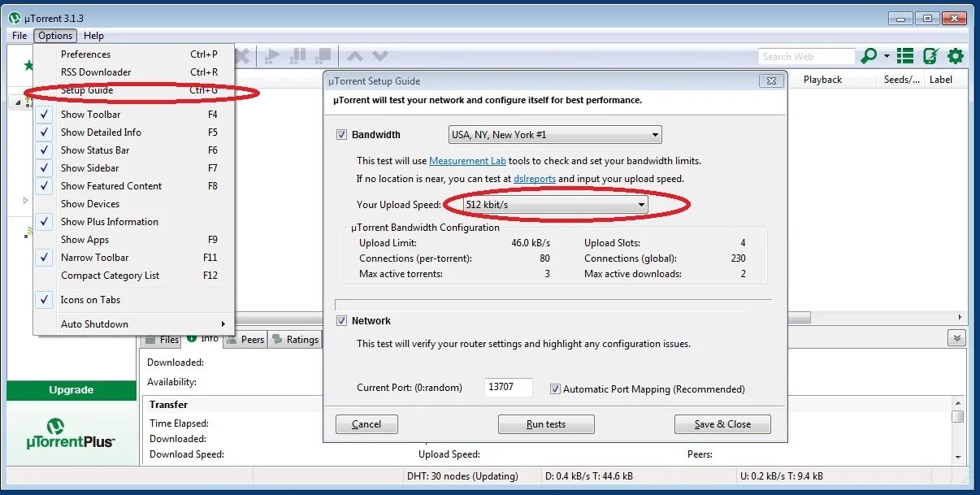Toggle Automatic Port Mapping checkbox
980x495 pixels.
coord(555,389)
